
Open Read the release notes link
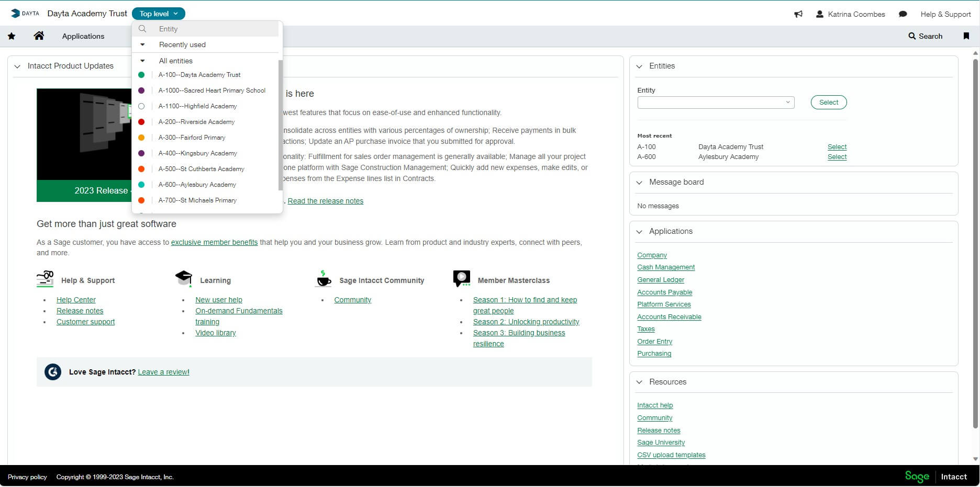(x=326, y=201)
